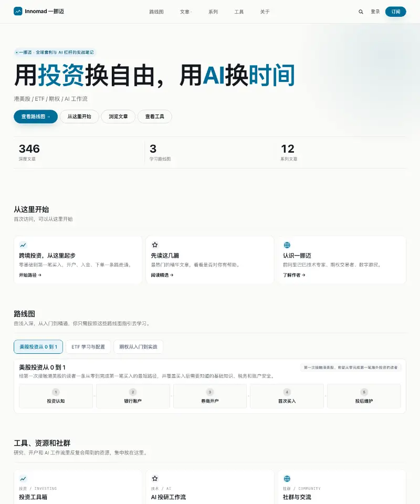Switch to 美股投资从 0 到 1 tab
This screenshot has height=504, width=420.
(38, 347)
